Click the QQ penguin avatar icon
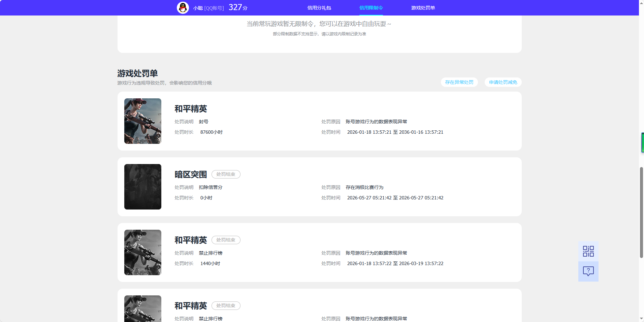The image size is (644, 322). click(183, 7)
